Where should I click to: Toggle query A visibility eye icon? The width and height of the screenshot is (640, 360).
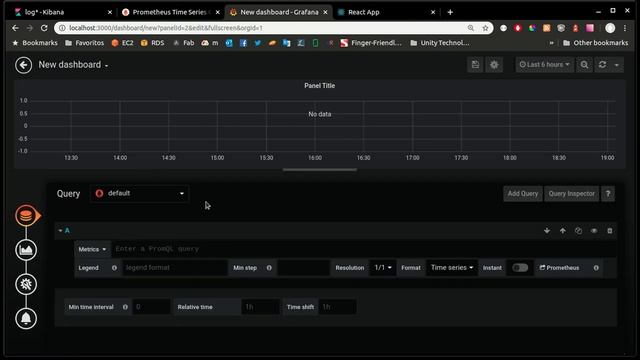594,231
